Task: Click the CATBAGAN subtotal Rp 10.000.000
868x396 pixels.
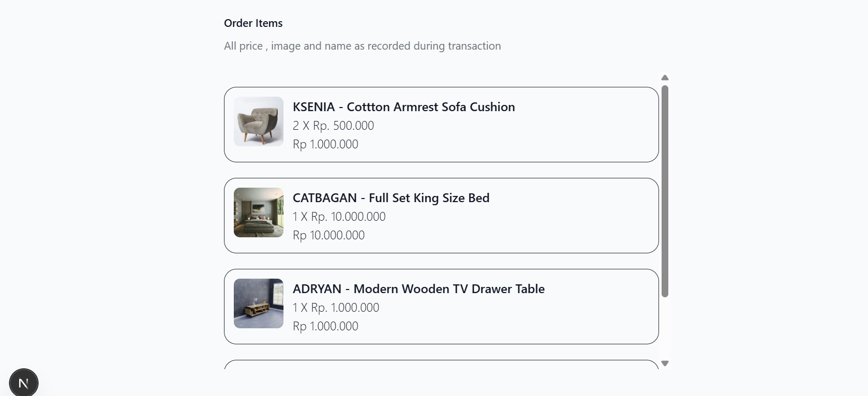Action: tap(328, 235)
